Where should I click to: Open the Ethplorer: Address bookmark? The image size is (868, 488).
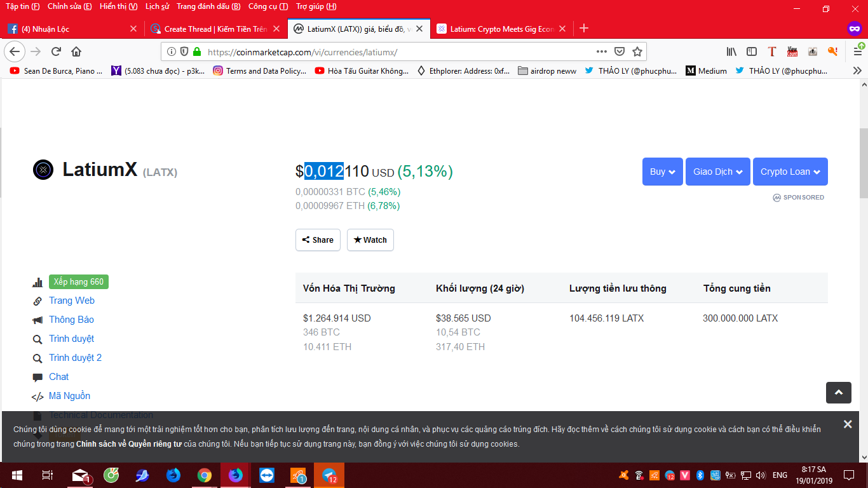click(x=463, y=71)
